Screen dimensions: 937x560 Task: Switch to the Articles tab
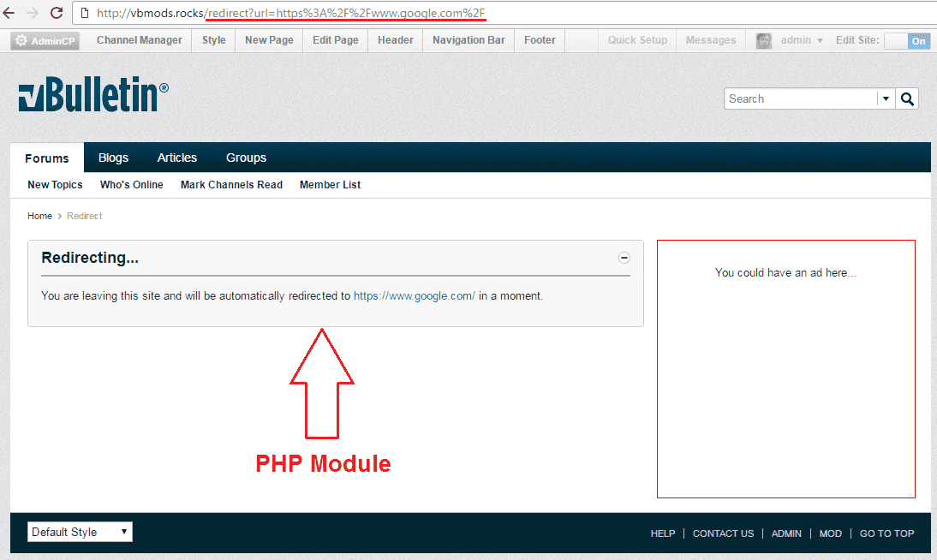(x=177, y=158)
